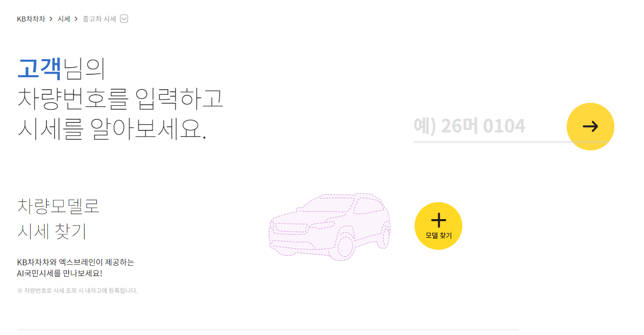Click the separator arrow after 시세
Viewport: 644px width, 335px height.
pos(76,19)
